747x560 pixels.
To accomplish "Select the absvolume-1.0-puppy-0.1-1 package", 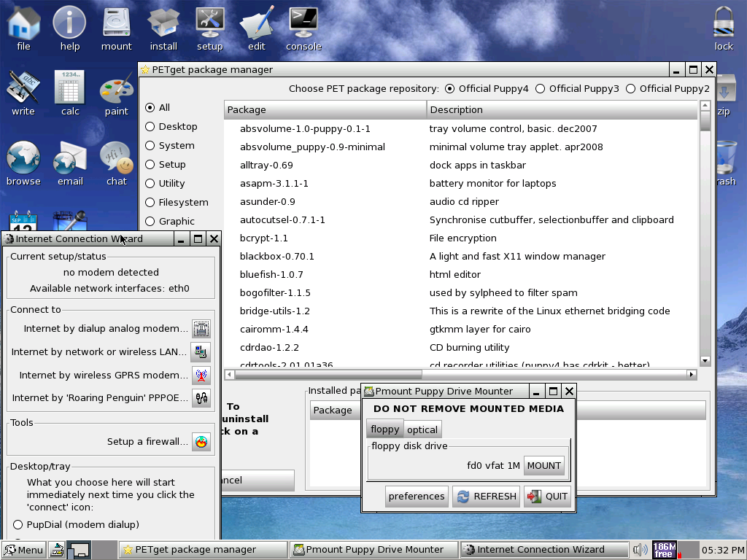I will [461, 128].
